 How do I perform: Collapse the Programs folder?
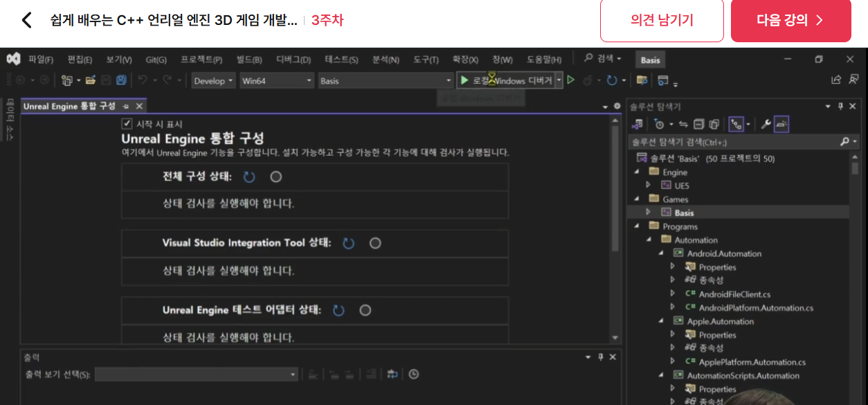pyautogui.click(x=636, y=226)
